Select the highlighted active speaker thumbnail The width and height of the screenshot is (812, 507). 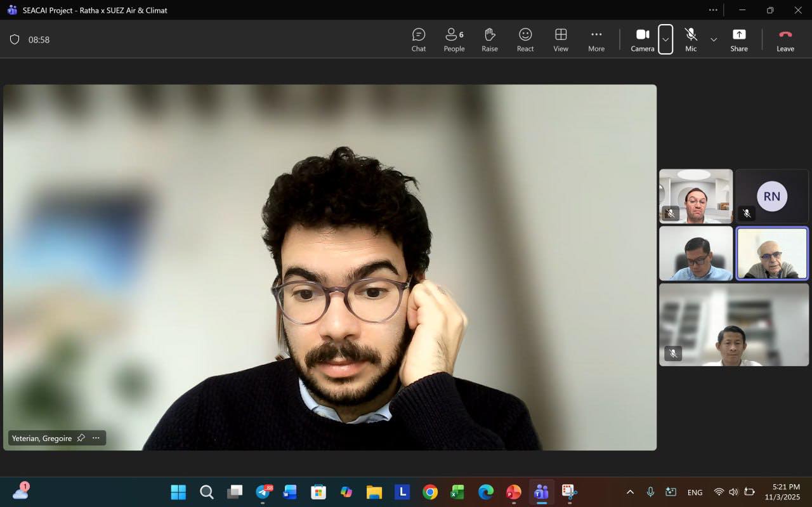pyautogui.click(x=771, y=253)
